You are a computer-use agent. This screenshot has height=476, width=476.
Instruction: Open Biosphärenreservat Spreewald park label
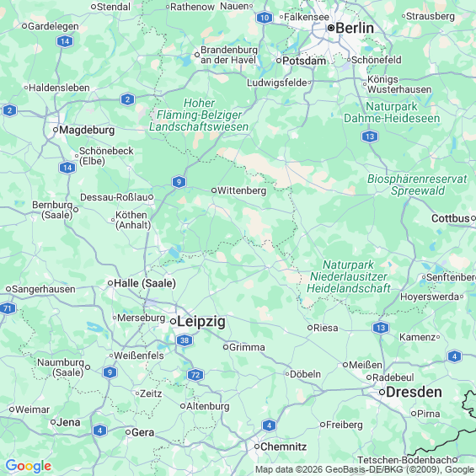(417, 185)
